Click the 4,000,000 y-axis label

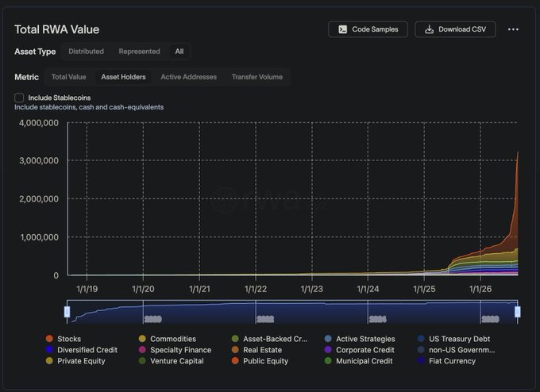click(x=39, y=123)
